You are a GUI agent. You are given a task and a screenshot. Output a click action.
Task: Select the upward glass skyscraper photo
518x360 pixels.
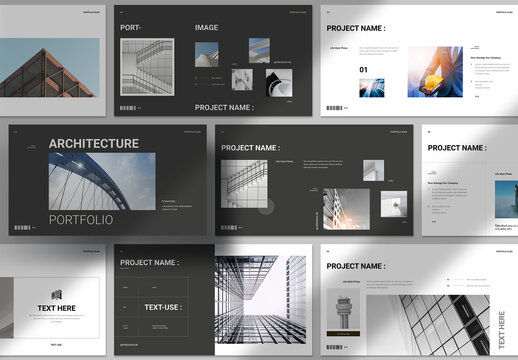(x=260, y=300)
